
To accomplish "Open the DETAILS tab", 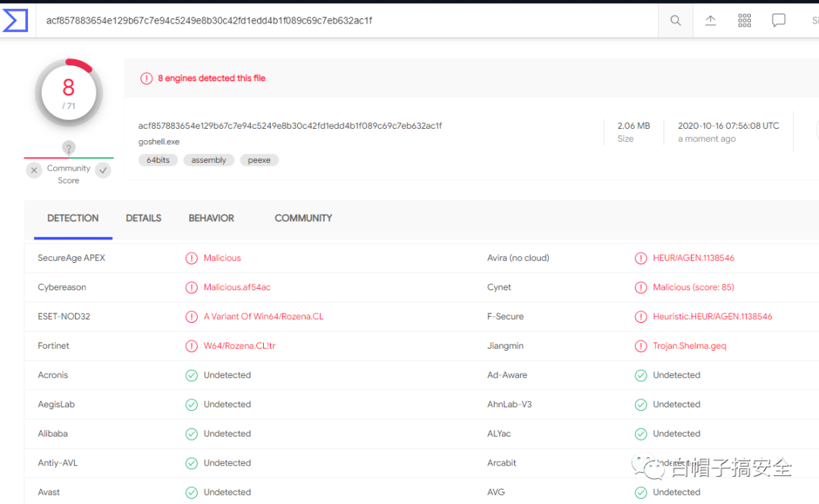I will click(x=143, y=218).
